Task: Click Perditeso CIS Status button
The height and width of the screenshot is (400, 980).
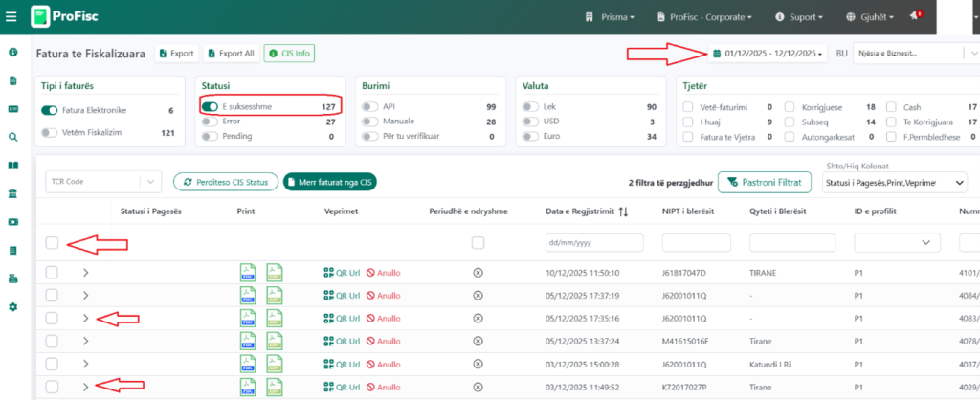Action: pos(226,182)
